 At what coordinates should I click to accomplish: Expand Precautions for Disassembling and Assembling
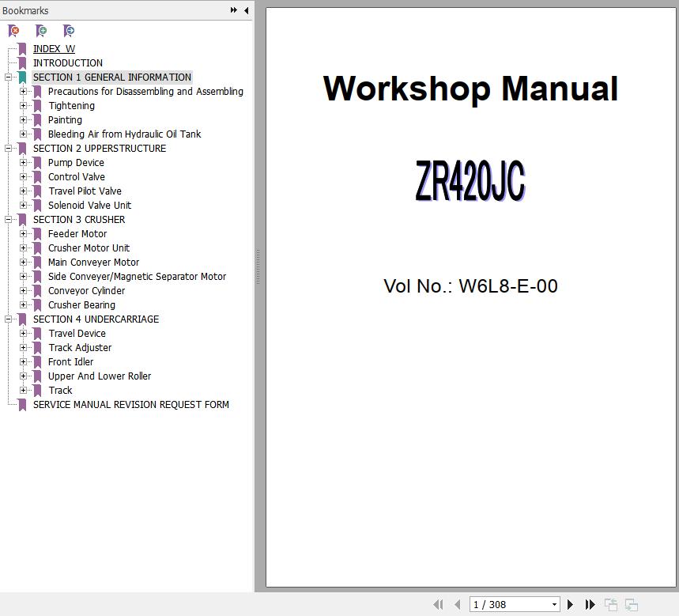click(24, 92)
